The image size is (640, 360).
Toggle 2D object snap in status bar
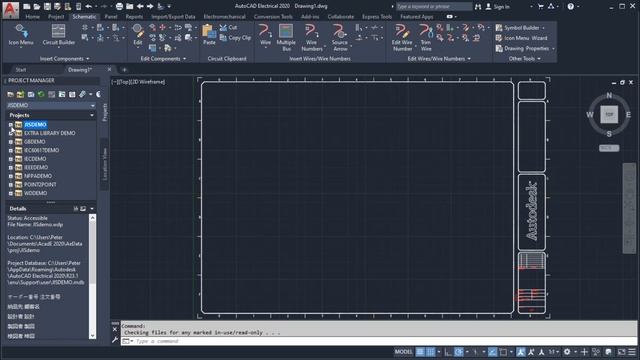(x=503, y=351)
